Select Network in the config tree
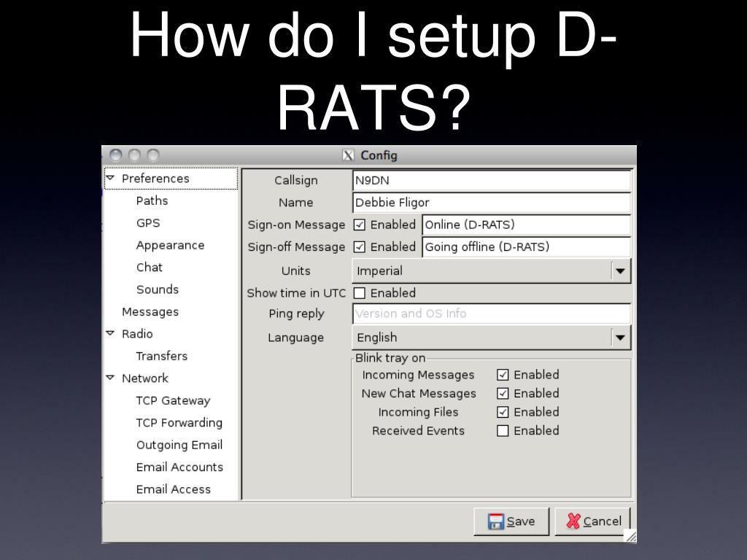The width and height of the screenshot is (747, 560). point(145,378)
